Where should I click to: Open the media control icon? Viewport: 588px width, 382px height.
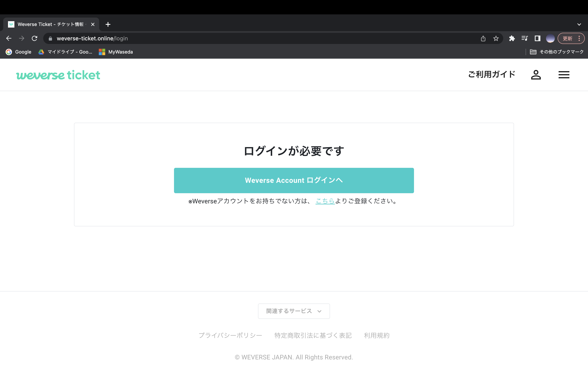[524, 39]
